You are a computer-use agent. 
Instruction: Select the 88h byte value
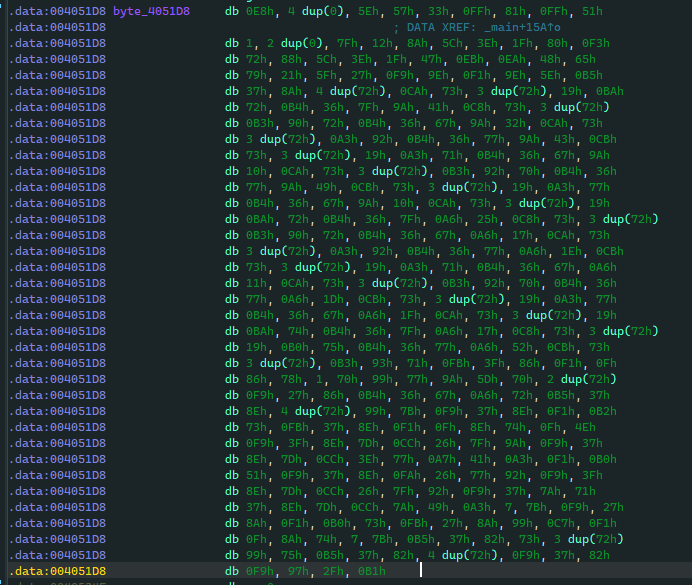pyautogui.click(x=291, y=59)
